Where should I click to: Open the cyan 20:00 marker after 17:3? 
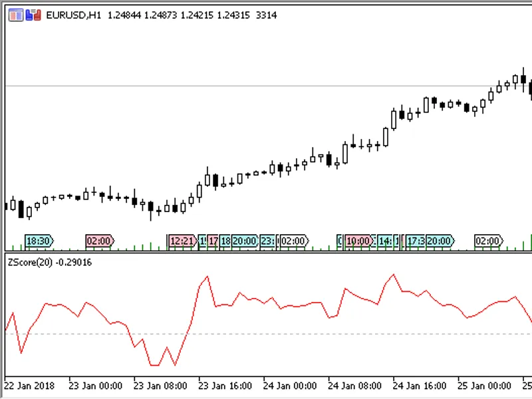pos(440,241)
